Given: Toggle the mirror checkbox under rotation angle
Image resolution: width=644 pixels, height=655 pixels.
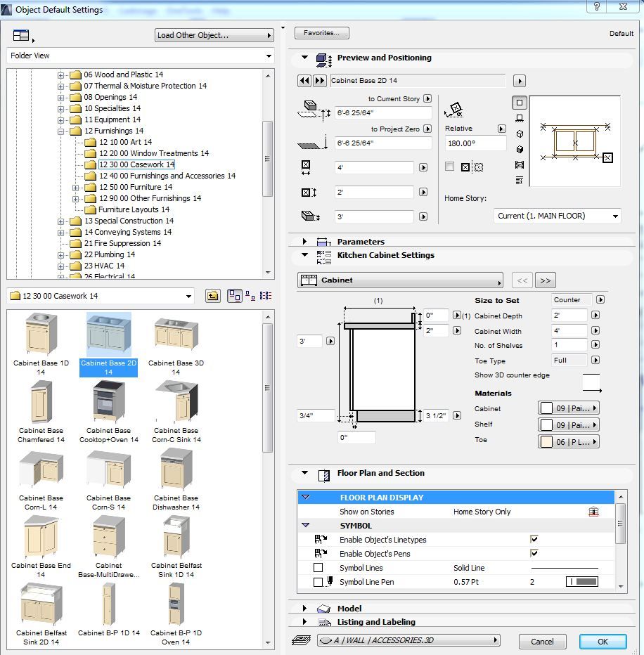Looking at the screenshot, I should (450, 167).
